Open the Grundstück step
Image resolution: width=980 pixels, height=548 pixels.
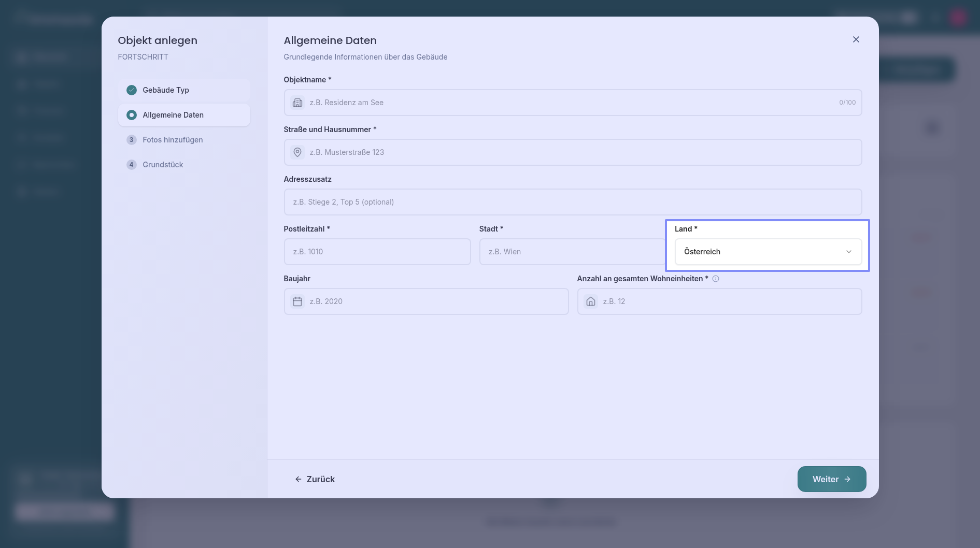(163, 165)
